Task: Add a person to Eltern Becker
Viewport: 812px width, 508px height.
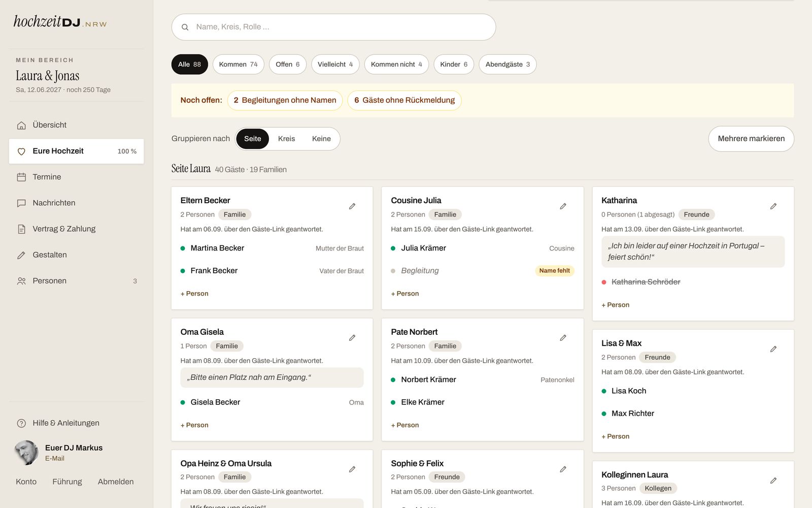Action: pos(194,294)
